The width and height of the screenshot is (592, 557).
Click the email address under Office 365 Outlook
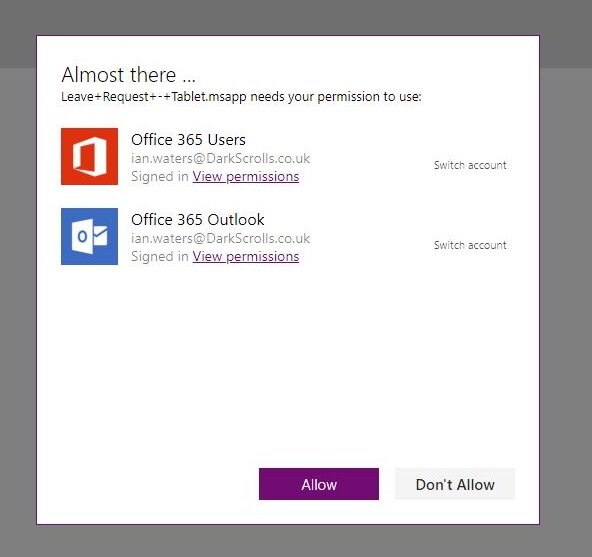click(x=220, y=238)
